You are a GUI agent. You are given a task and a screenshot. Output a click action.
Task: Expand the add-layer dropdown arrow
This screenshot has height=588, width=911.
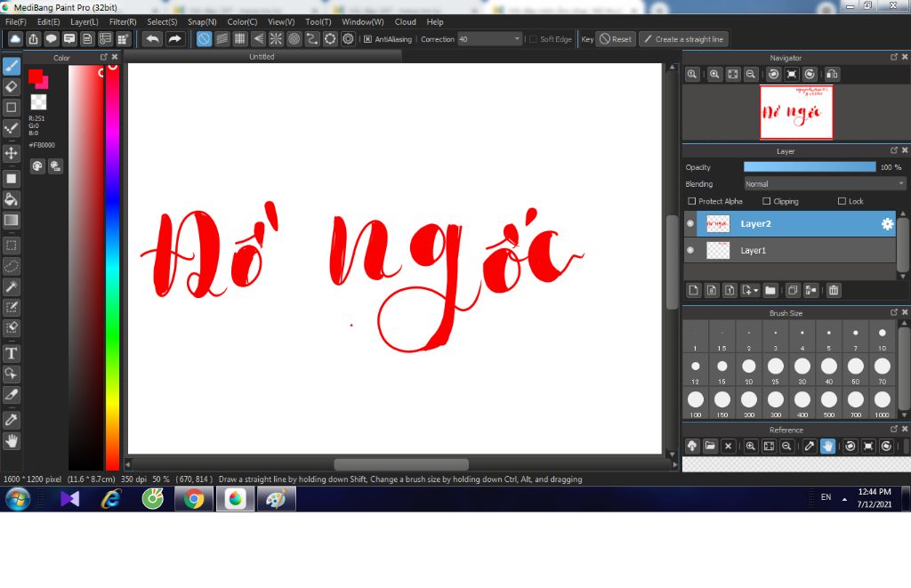point(755,290)
